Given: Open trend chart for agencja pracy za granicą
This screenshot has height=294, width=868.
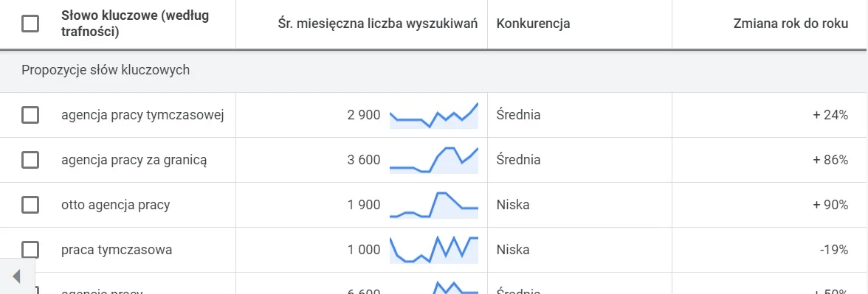Looking at the screenshot, I should (x=434, y=160).
